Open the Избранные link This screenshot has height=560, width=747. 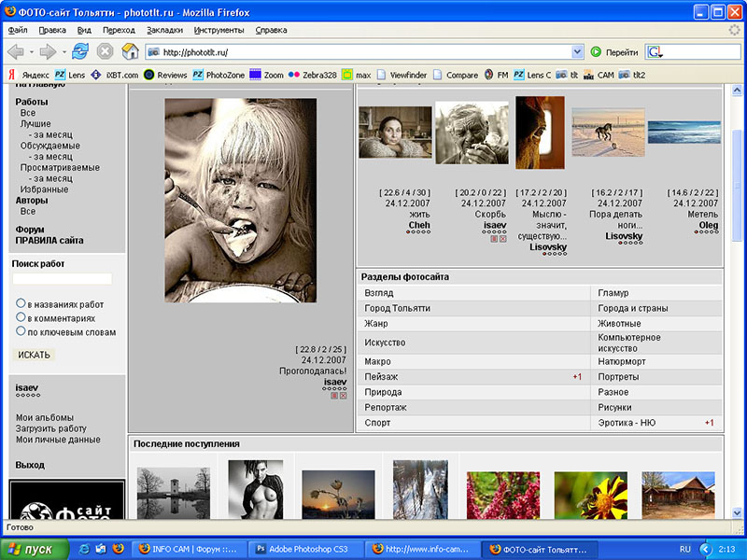pos(44,189)
